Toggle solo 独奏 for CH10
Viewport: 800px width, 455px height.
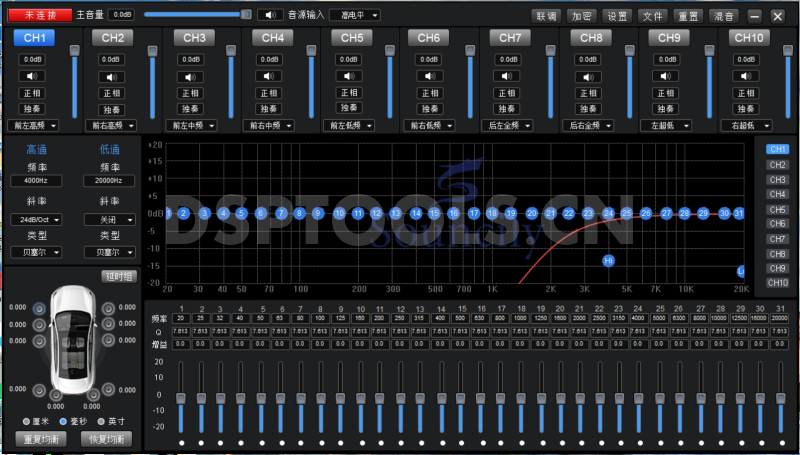(745, 109)
